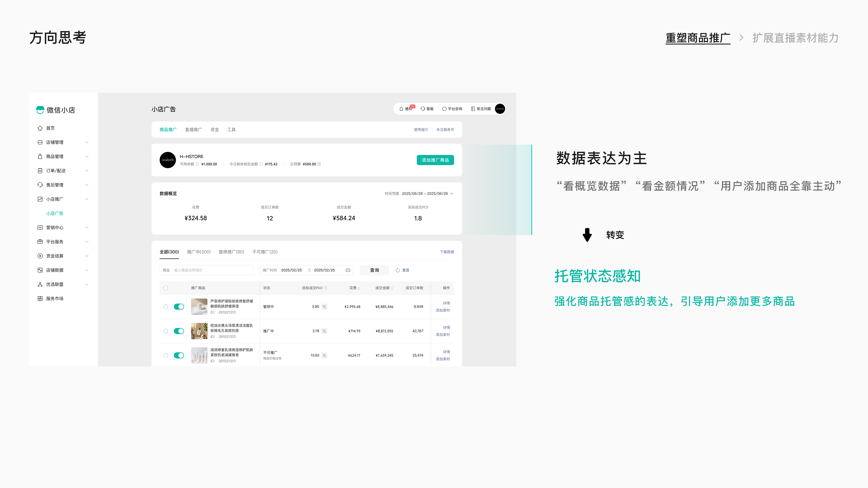This screenshot has width=868, height=488.
Task: Expand the 订单/配送 menu chevron
Action: [87, 171]
